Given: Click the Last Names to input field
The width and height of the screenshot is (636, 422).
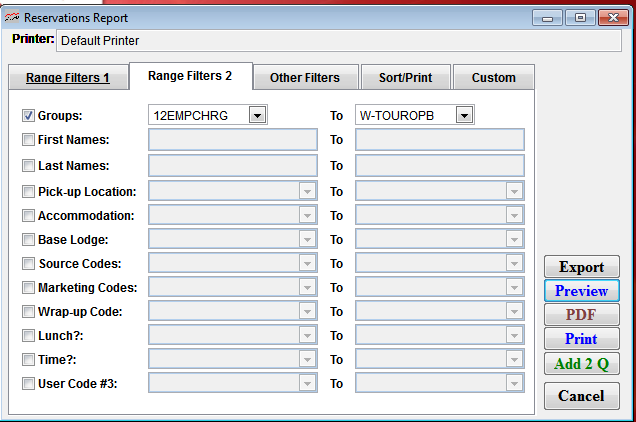Looking at the screenshot, I should (440, 166).
